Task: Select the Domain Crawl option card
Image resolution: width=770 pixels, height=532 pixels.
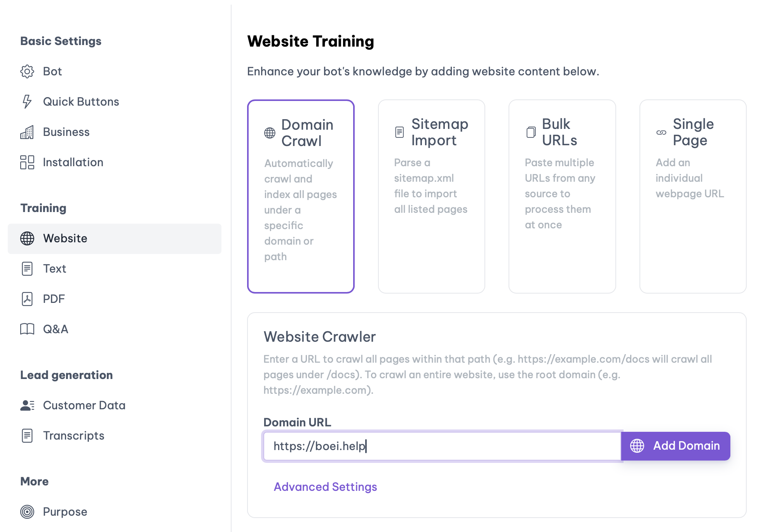Action: [x=301, y=196]
